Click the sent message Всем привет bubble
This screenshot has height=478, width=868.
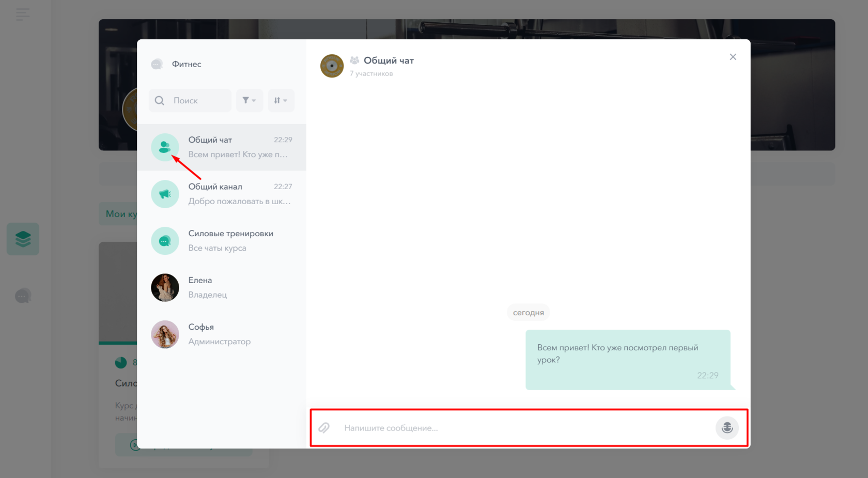tap(628, 360)
